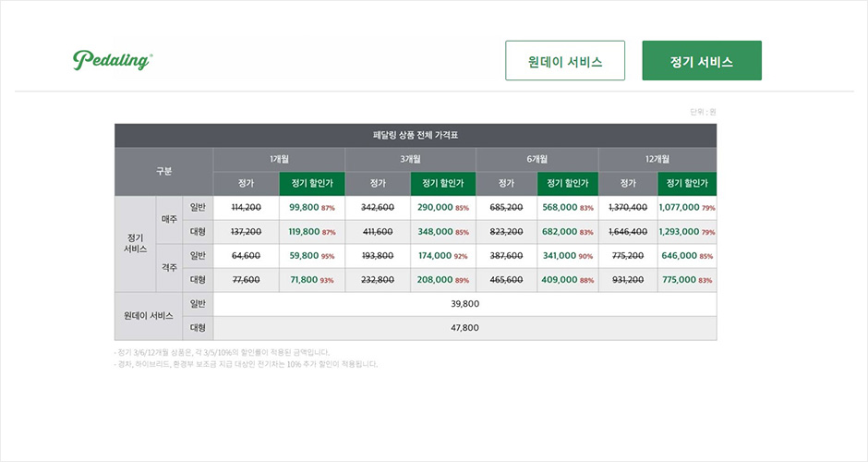
Task: Click the 원데이 서비스 row label in table
Action: [149, 316]
